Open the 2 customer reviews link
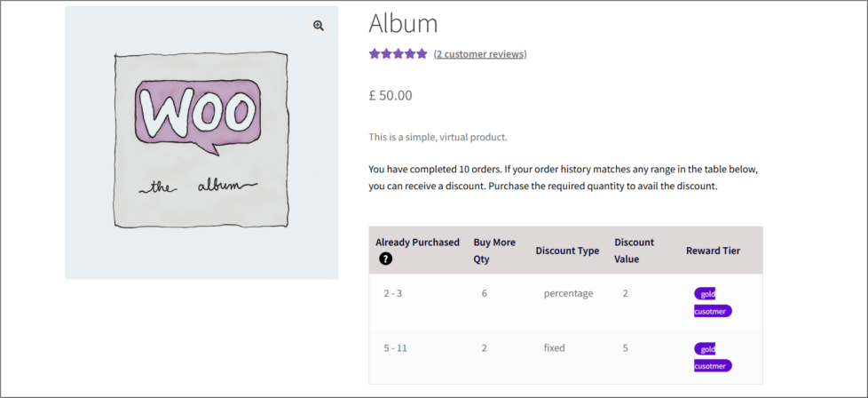Viewport: 868px width, 398px height. (x=480, y=54)
